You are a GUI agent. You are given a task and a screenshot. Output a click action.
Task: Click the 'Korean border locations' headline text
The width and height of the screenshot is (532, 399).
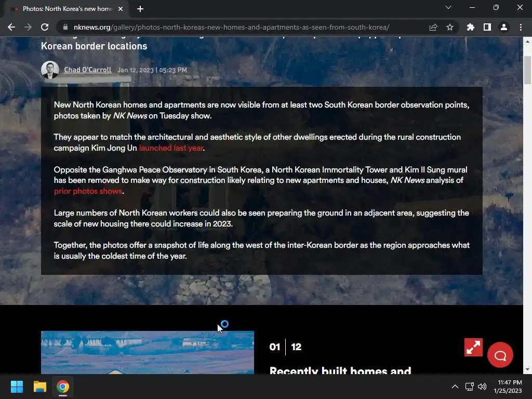point(94,46)
